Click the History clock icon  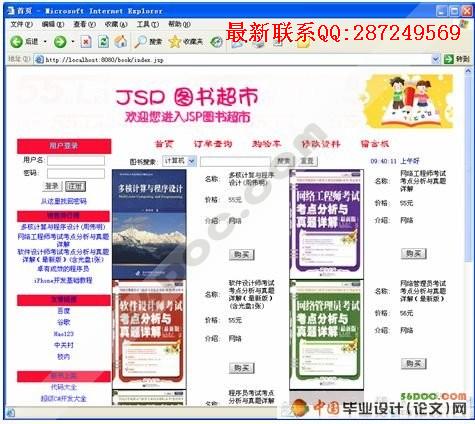pyautogui.click(x=216, y=42)
